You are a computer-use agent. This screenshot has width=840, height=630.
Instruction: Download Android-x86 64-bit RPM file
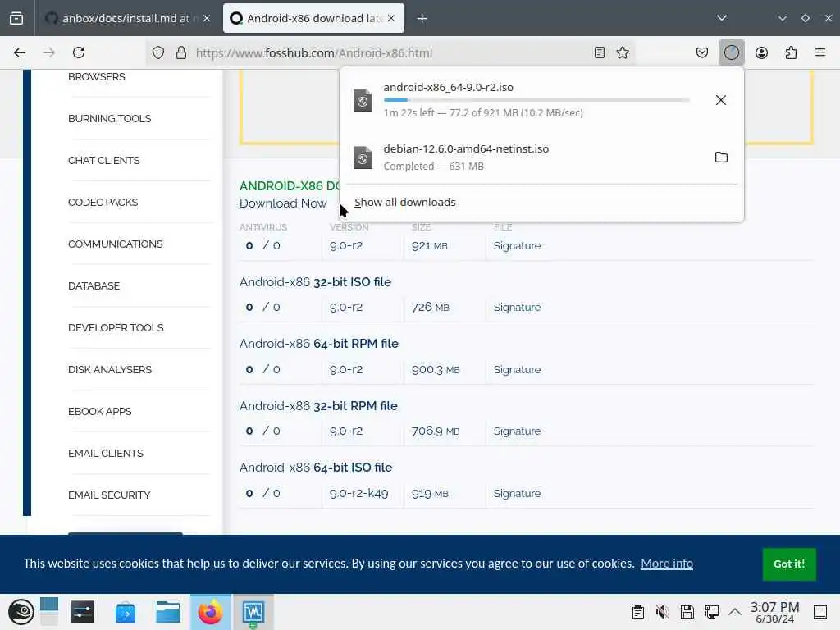tap(319, 344)
